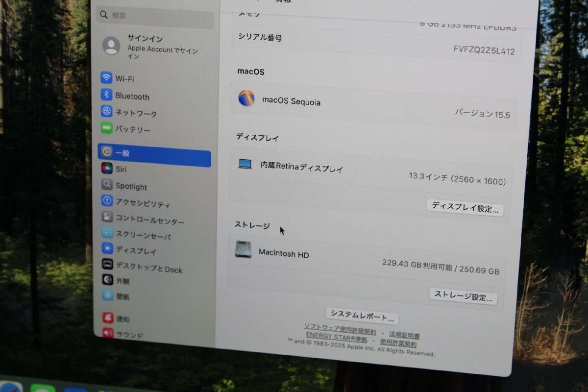Screen dimensions: 588x392
Task: Click the ストレージ section heading
Action: tap(252, 225)
